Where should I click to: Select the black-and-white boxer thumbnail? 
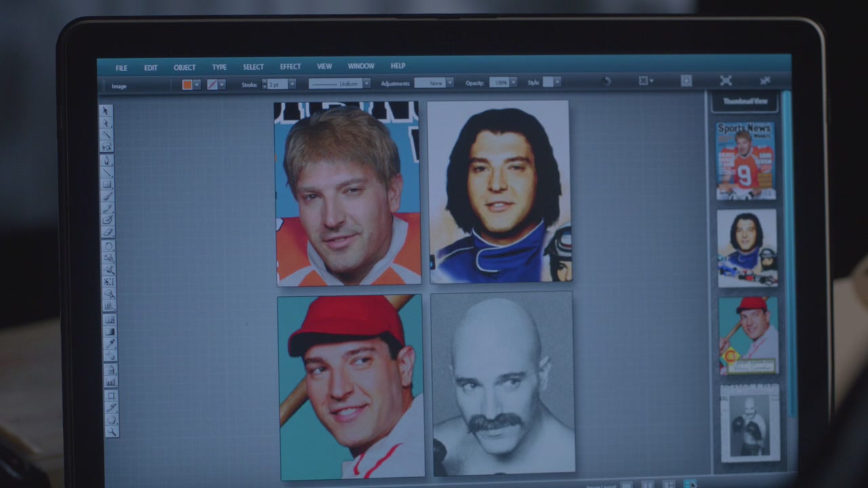[x=750, y=423]
